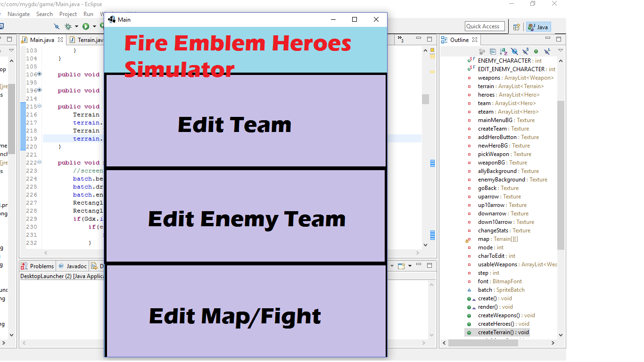Screen dimensions: 644x362
Task: Maximize the Outline view pane
Action: [559, 39]
